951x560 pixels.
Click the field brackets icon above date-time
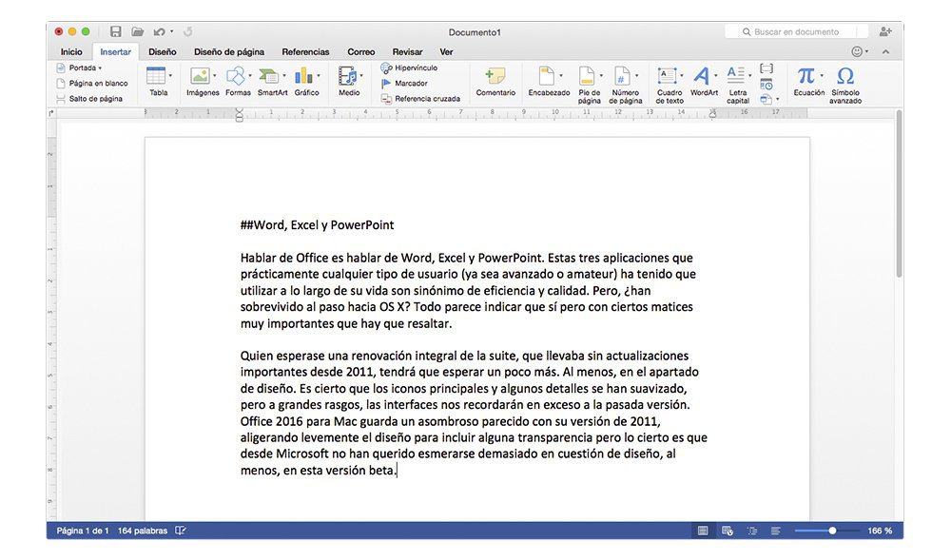click(x=767, y=68)
